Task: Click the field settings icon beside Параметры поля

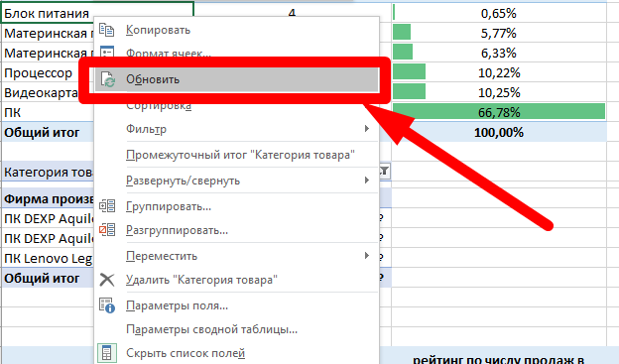Action: point(107,305)
